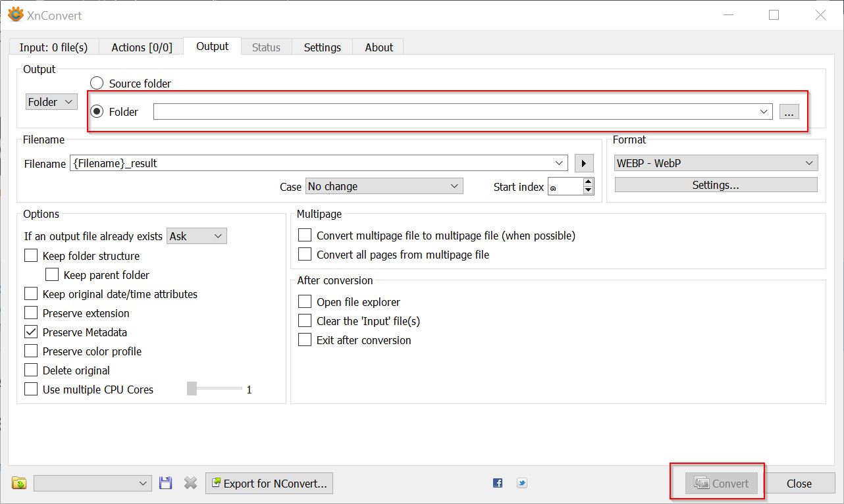Enable Open file explorer after conversion
The image size is (844, 504).
tap(305, 302)
